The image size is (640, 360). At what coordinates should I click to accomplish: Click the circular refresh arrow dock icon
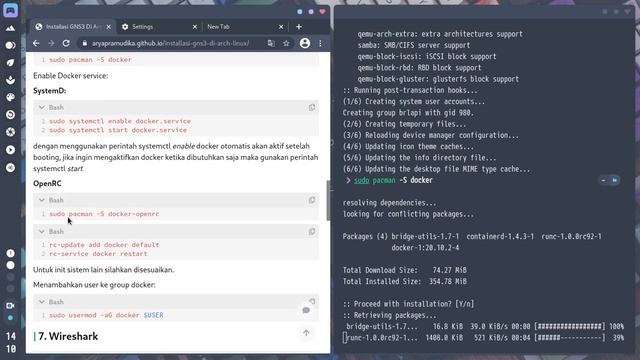10,115
